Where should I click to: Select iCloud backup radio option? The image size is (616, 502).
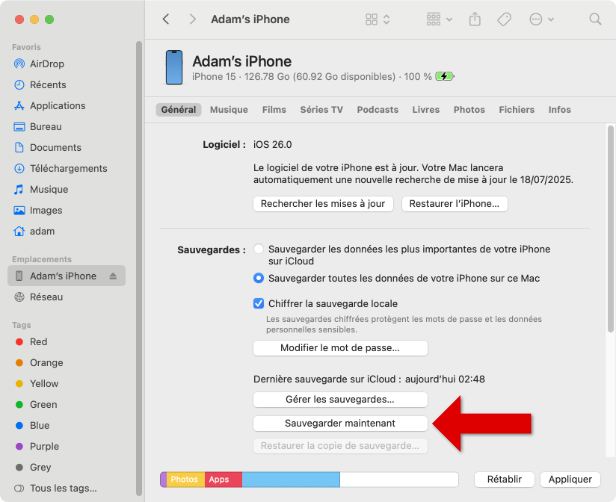[x=258, y=249]
